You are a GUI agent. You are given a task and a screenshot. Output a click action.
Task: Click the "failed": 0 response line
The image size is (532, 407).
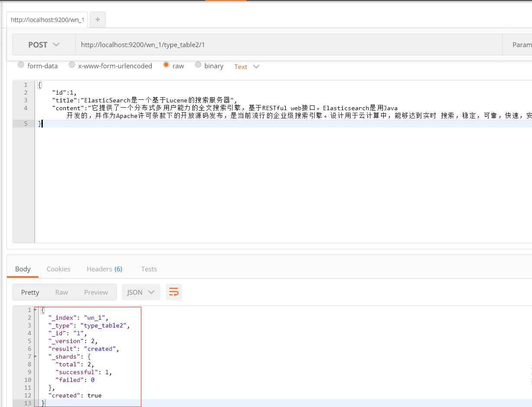point(75,380)
